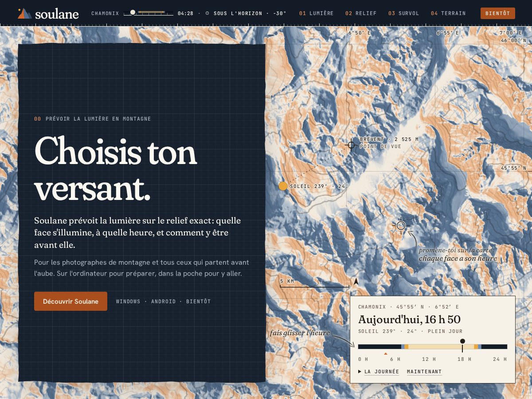The image size is (532, 399).
Task: Open the 03 Survol nav item
Action: coord(403,13)
